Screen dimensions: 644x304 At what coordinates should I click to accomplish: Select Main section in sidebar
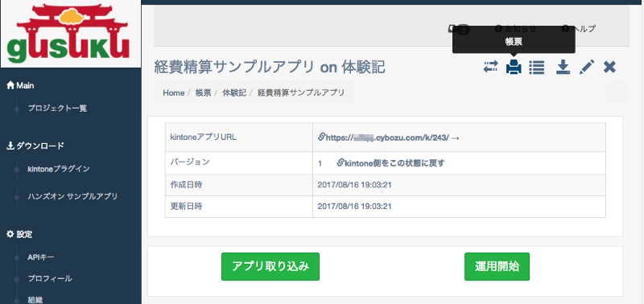pyautogui.click(x=21, y=86)
